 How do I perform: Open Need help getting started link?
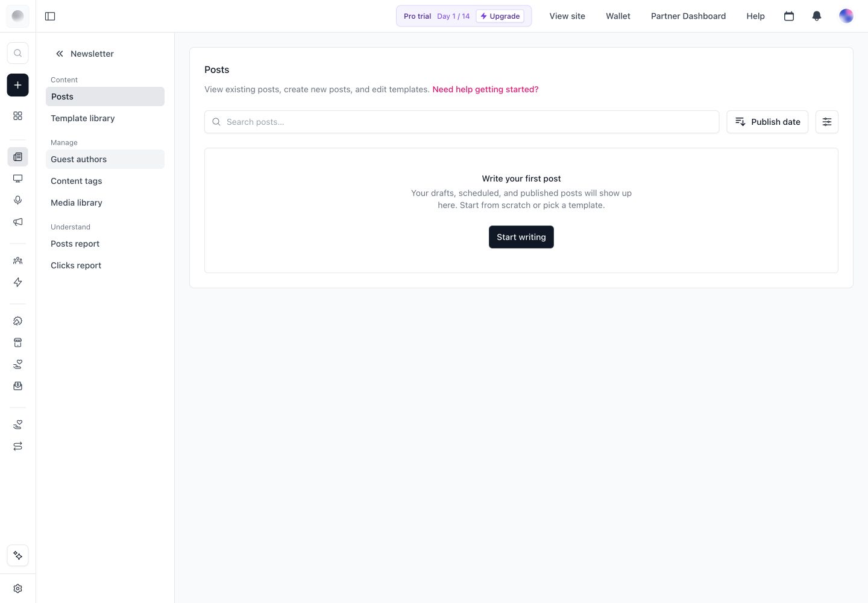pyautogui.click(x=485, y=89)
